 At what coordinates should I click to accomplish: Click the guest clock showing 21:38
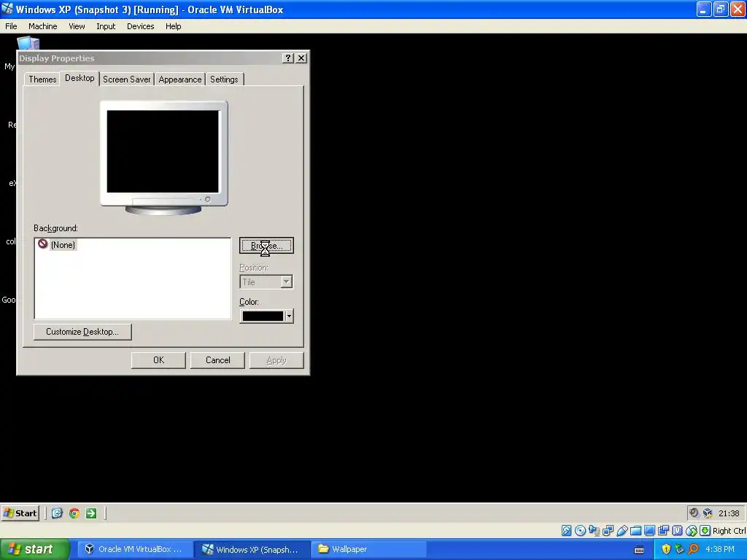[729, 513]
